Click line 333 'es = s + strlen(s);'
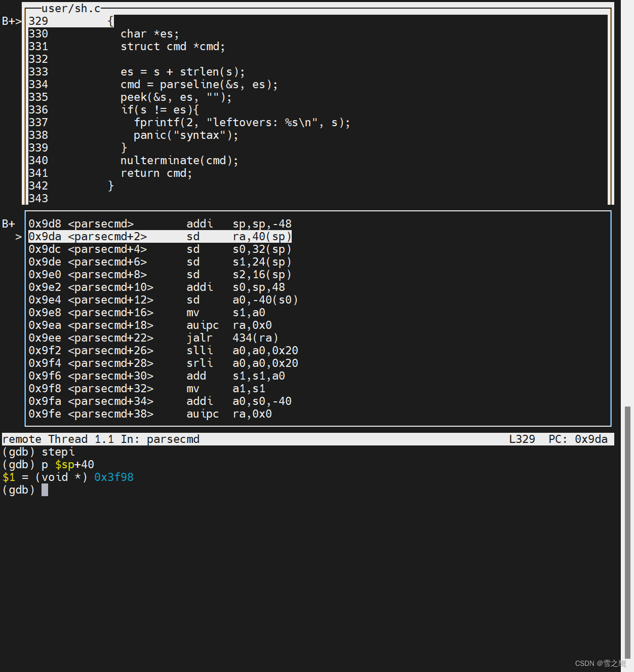Viewport: 634px width, 672px height. pyautogui.click(x=183, y=72)
